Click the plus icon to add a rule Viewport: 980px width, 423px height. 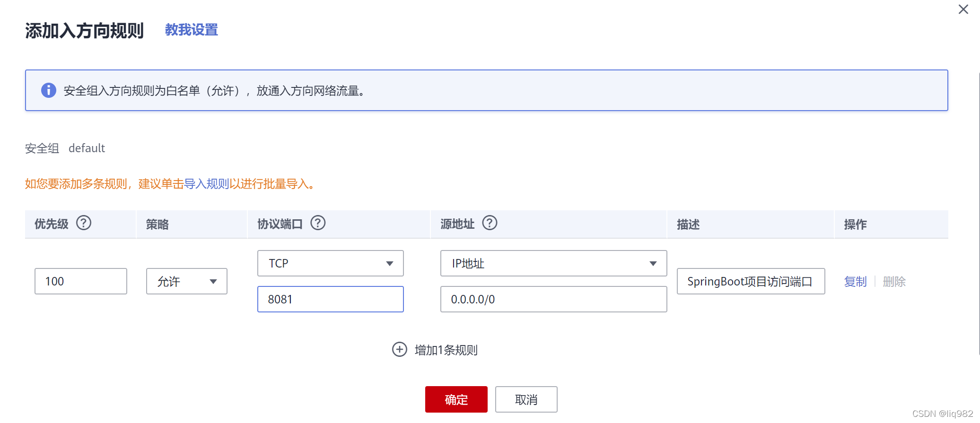[x=400, y=349]
